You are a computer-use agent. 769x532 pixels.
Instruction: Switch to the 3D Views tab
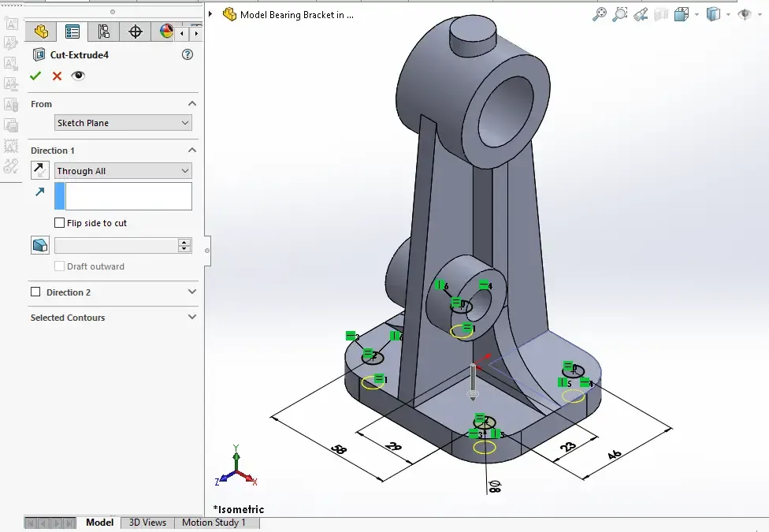tap(147, 523)
